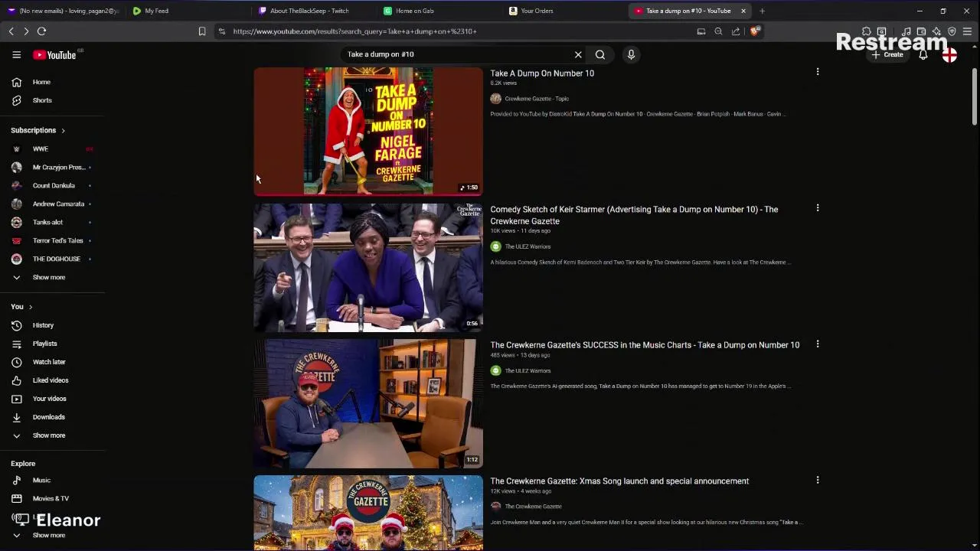Open options for Take A Dump On Number 10

click(x=817, y=72)
